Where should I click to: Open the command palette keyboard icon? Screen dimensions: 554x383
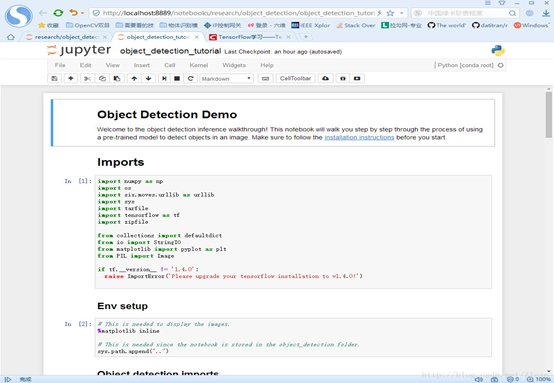click(x=265, y=78)
